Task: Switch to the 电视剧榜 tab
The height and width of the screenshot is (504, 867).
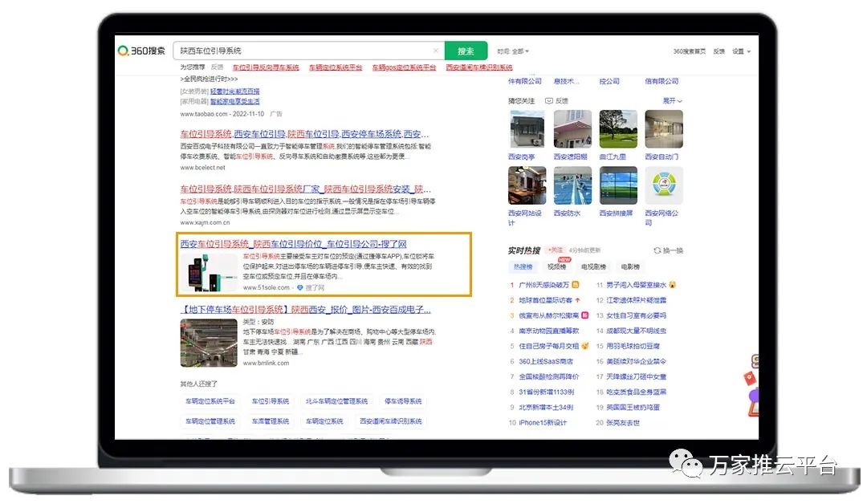Action: (x=594, y=267)
